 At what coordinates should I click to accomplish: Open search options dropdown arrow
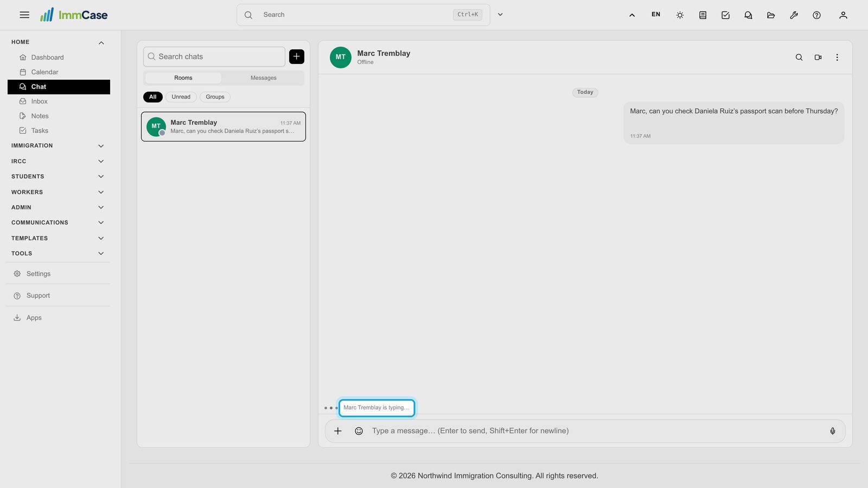500,15
